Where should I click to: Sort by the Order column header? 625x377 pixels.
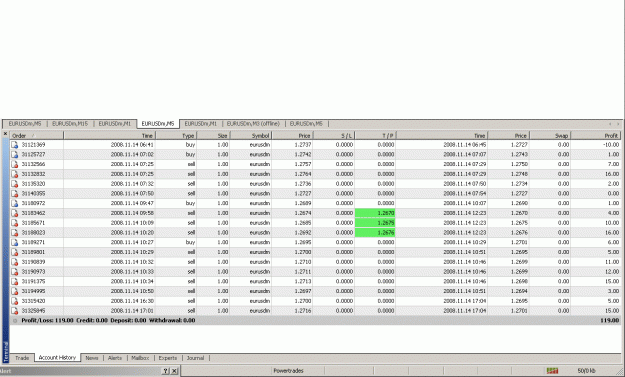[36, 135]
